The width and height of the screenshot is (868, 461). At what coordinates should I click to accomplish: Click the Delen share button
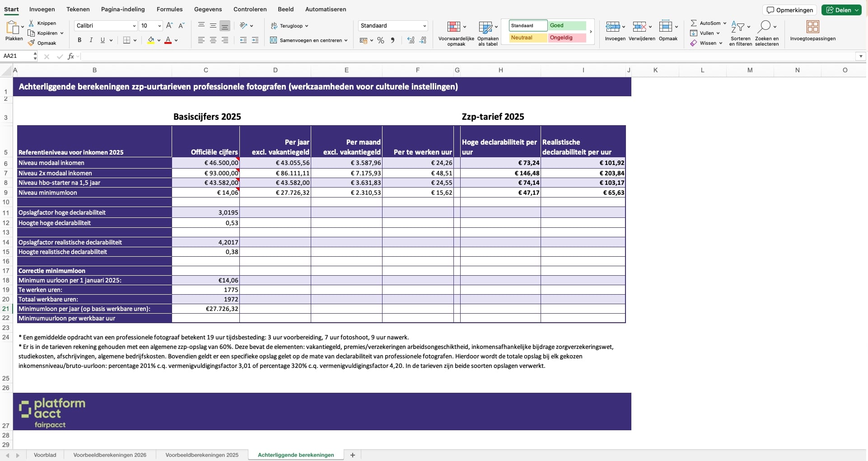pyautogui.click(x=841, y=10)
